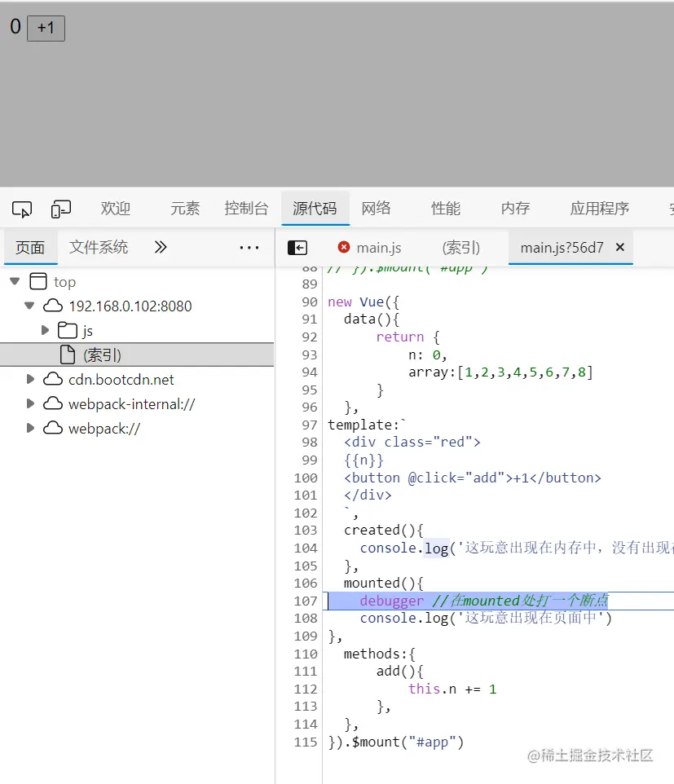Switch to the 控制台 tab

coord(246,209)
